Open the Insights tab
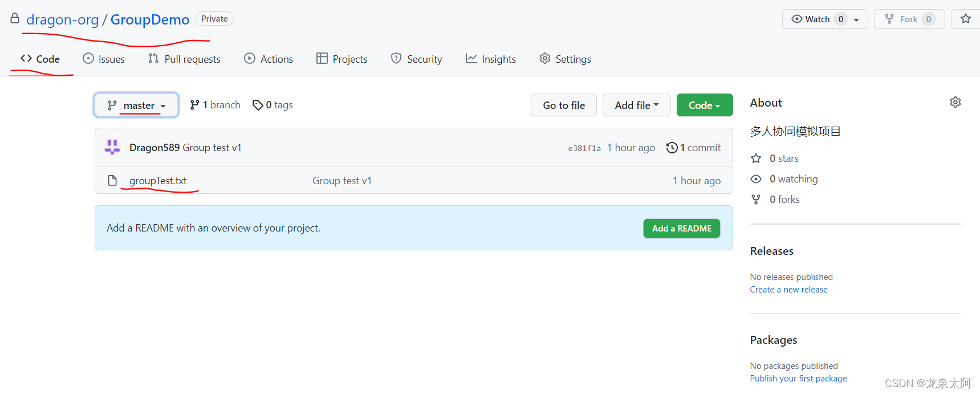This screenshot has height=394, width=980. [x=490, y=59]
